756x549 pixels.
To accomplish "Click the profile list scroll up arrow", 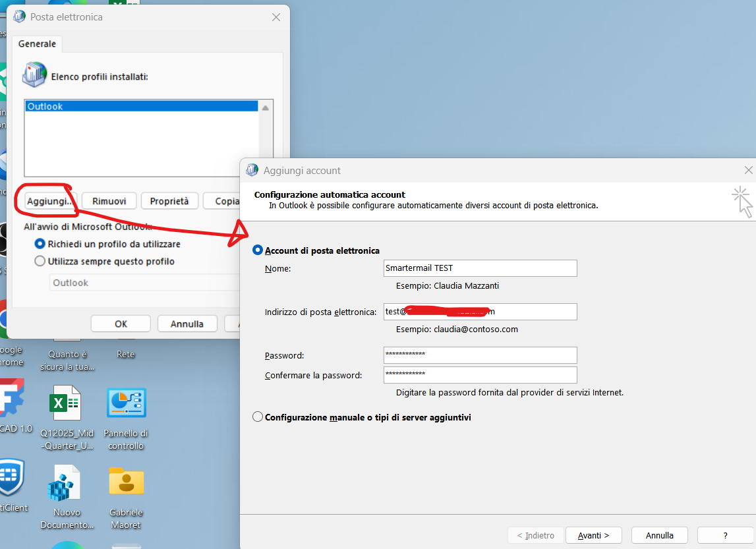I will [x=265, y=108].
